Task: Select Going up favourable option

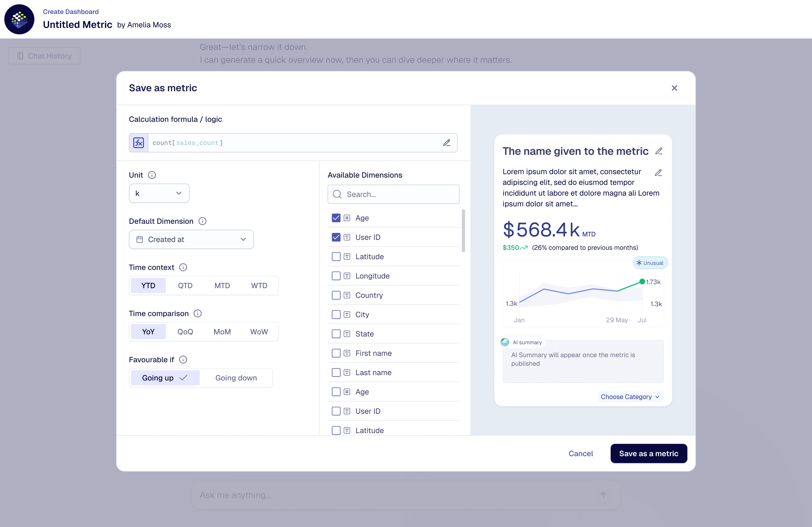Action: point(165,378)
